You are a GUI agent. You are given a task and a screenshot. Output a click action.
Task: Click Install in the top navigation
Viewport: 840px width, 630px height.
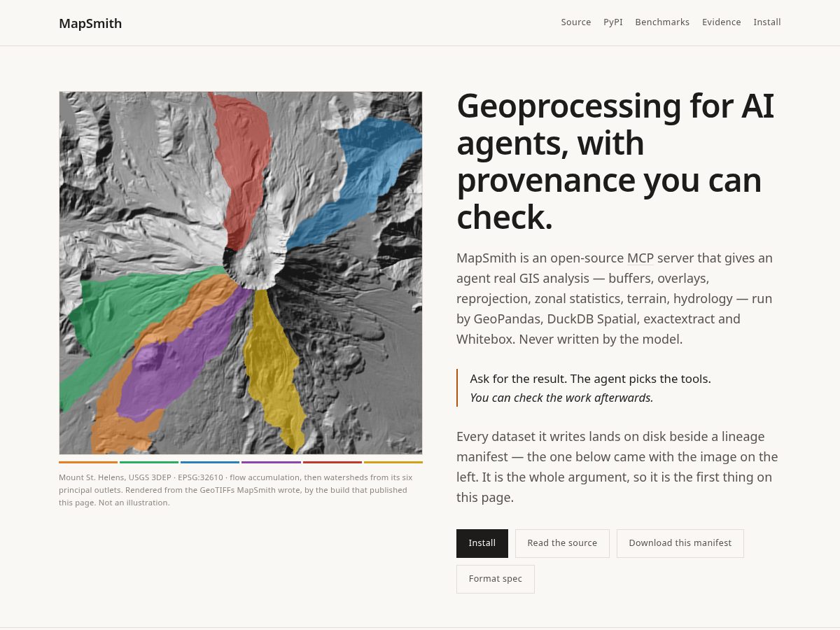(767, 22)
